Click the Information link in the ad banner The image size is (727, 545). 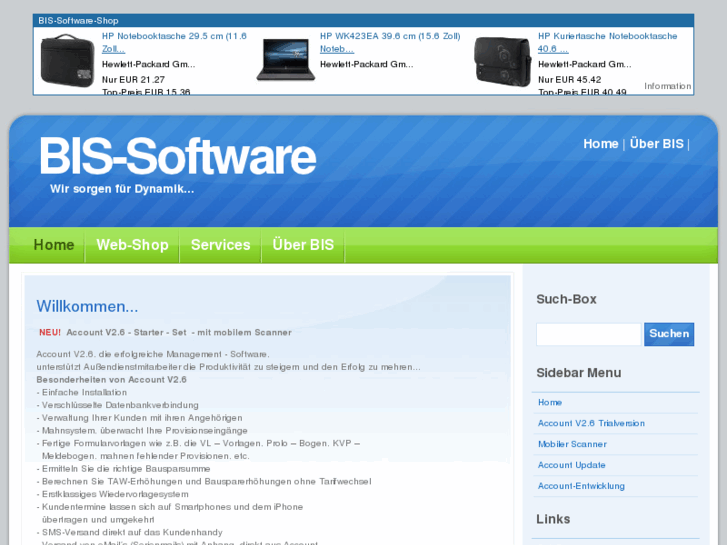(x=667, y=86)
